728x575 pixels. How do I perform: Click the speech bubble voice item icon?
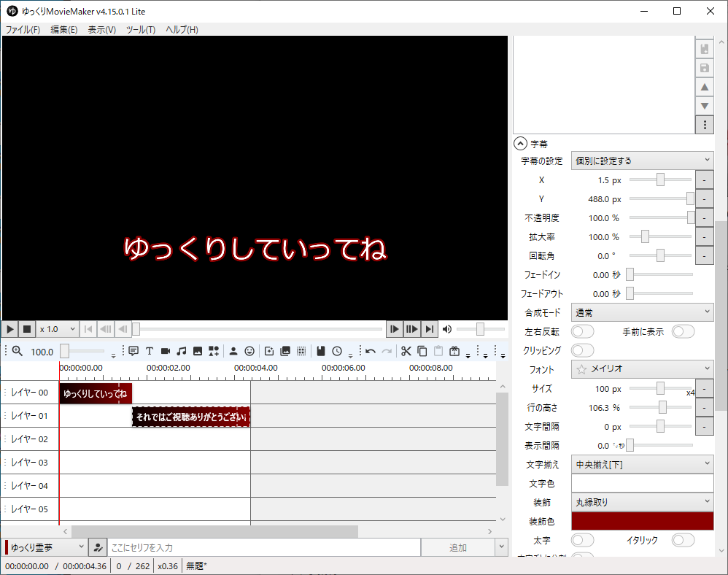tap(133, 351)
